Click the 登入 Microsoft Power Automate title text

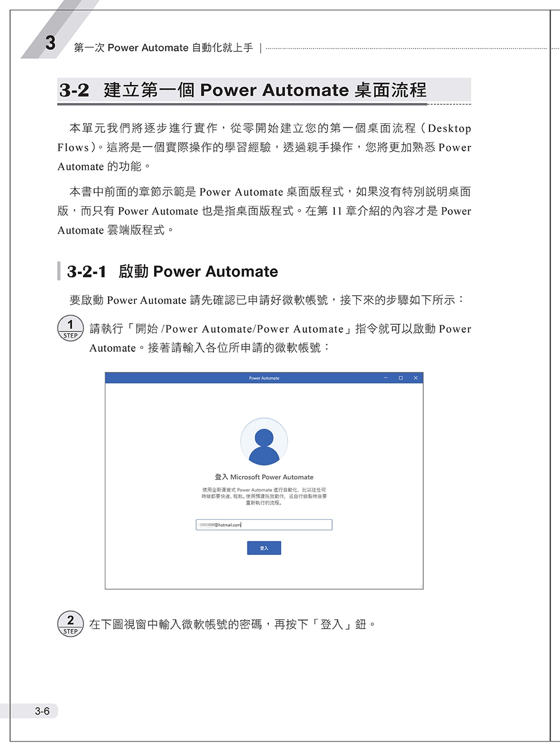tap(264, 477)
